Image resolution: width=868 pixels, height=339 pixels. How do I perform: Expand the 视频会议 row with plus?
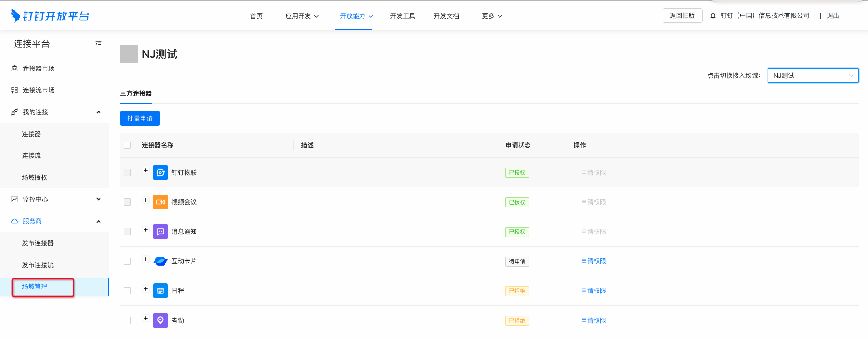(145, 200)
